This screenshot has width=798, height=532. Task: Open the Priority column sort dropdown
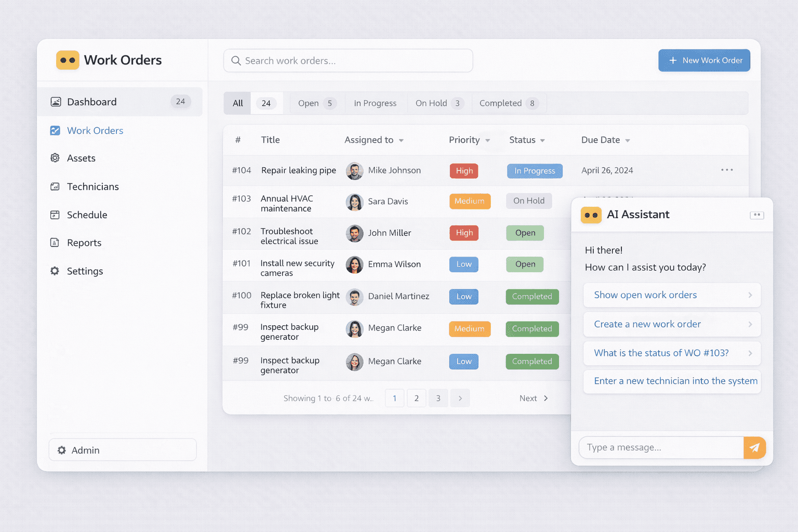(x=487, y=140)
